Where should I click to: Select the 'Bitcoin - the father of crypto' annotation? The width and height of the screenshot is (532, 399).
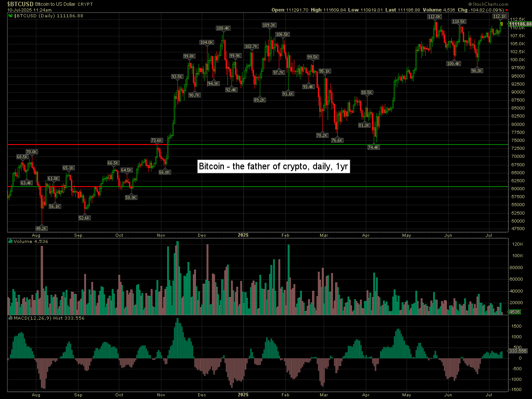(274, 167)
